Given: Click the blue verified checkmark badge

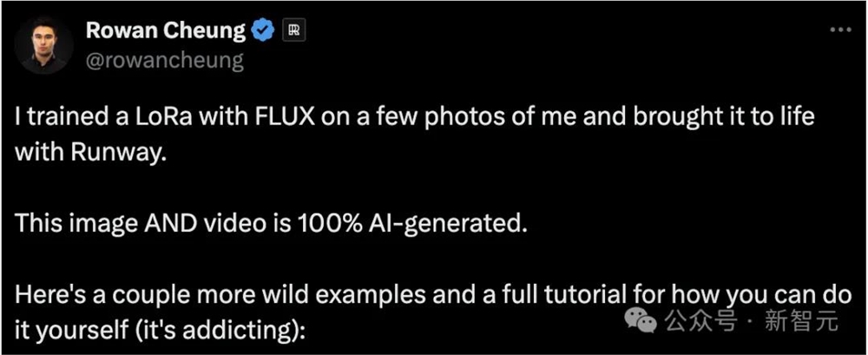Looking at the screenshot, I should click(263, 32).
